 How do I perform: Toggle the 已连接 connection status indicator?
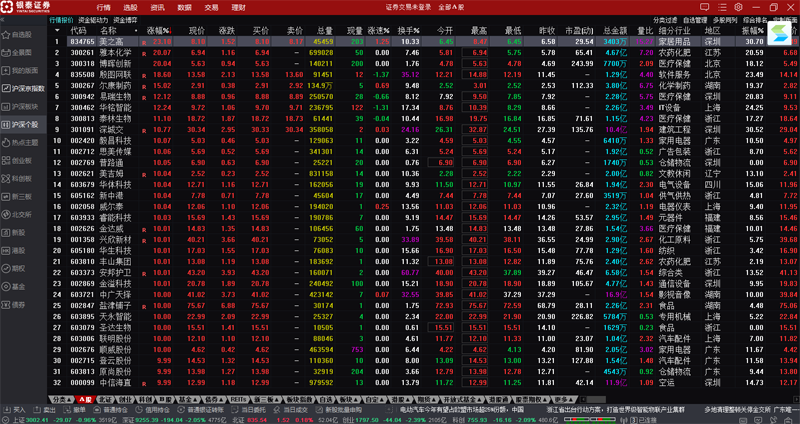[635, 420]
